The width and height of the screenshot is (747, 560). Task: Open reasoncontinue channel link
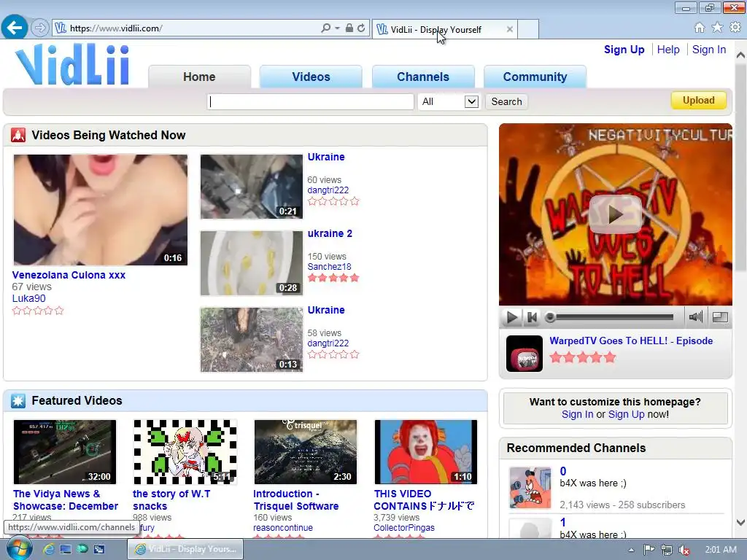(283, 528)
